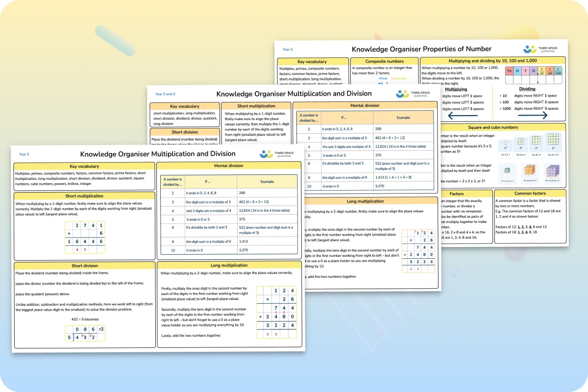Image resolution: width=588 pixels, height=392 pixels.
Task: Click the 'Key vocabulary' heading on the front page
Action: 84,167
